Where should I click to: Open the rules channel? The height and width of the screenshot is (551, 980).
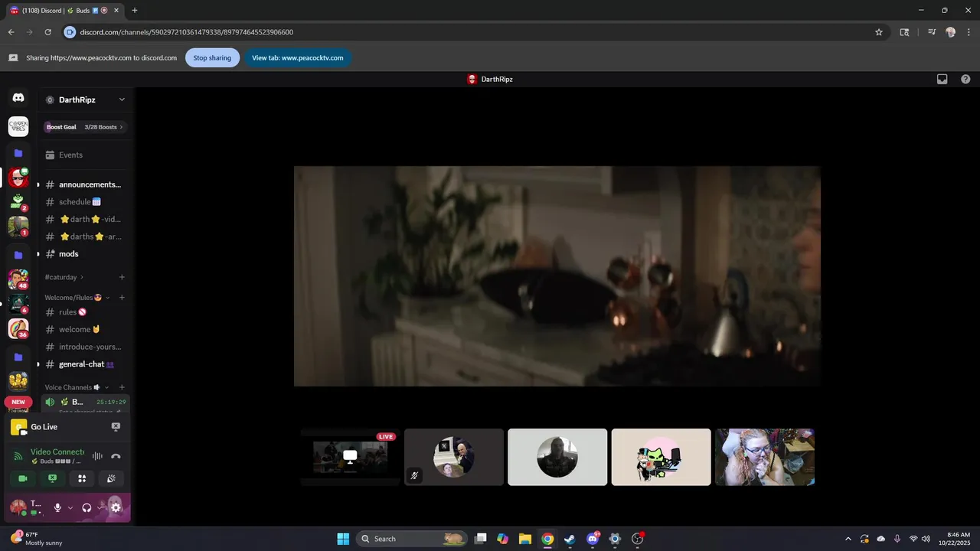(85, 312)
